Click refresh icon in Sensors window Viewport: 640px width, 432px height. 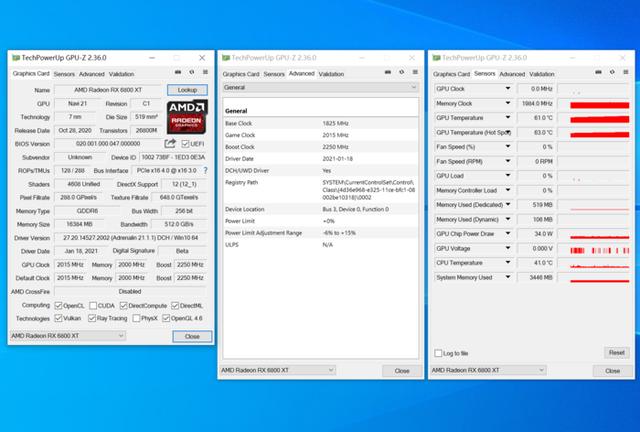pos(612,72)
